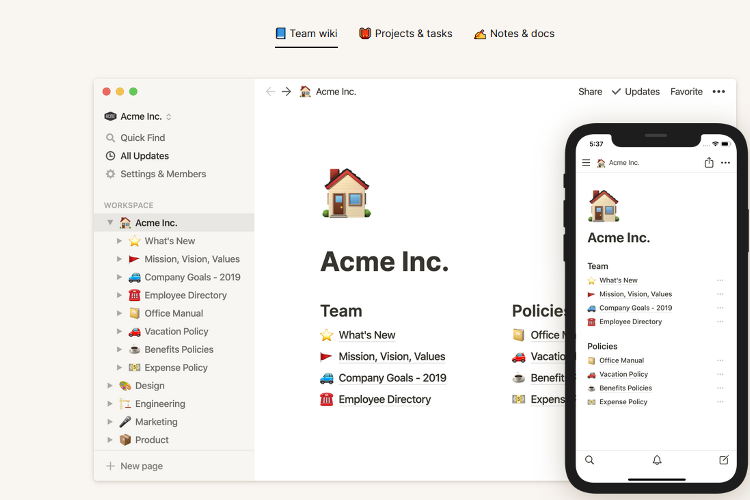Click the large house page icon in the desktop window
The width and height of the screenshot is (750, 500).
[x=347, y=193]
